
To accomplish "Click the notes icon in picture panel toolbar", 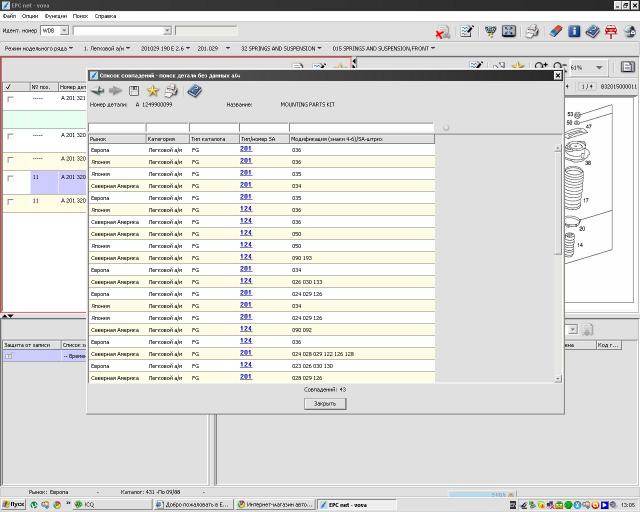I will point(476,65).
